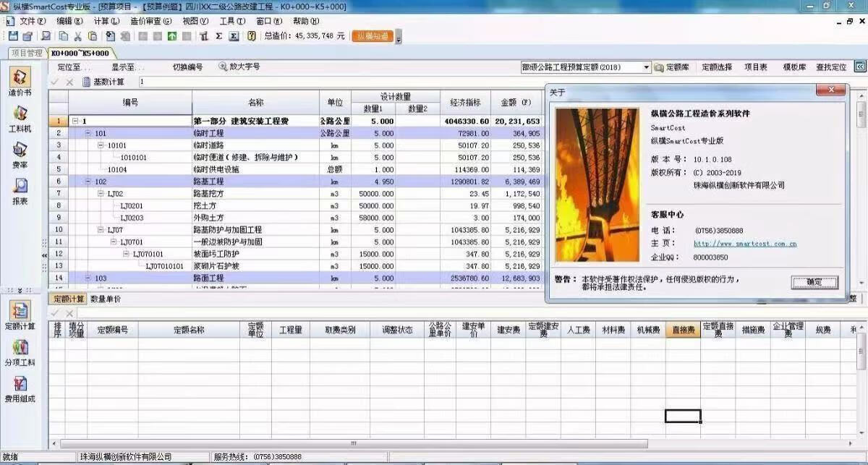Open the 报表 sidebar panel
The image size is (868, 465).
20,191
